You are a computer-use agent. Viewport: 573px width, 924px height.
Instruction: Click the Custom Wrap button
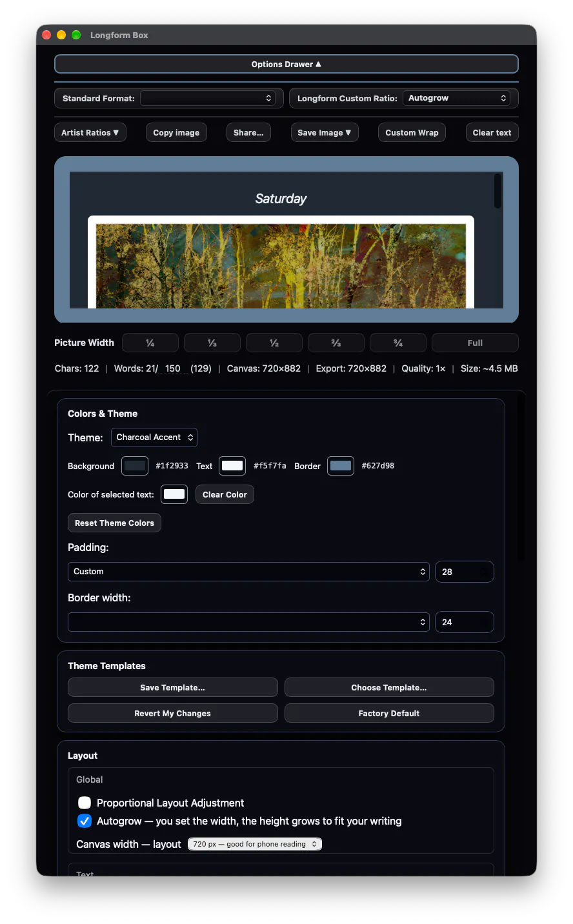[412, 132]
